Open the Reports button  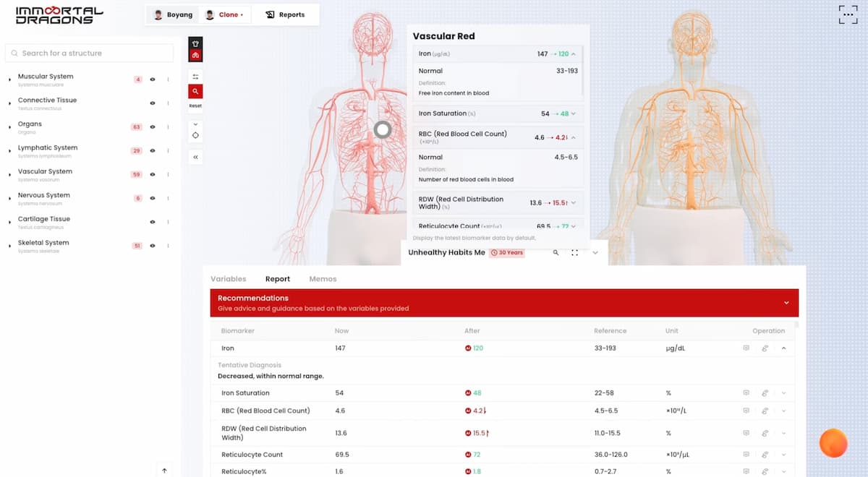click(x=284, y=14)
